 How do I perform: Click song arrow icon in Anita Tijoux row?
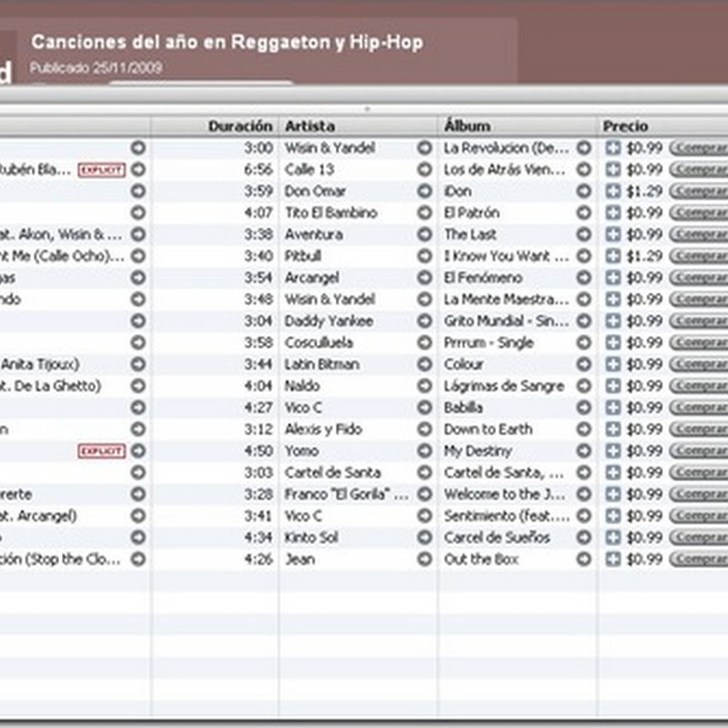point(138,365)
